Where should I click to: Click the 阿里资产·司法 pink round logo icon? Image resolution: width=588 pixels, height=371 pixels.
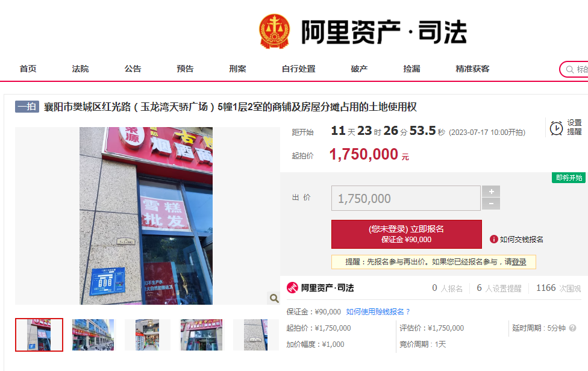point(292,287)
